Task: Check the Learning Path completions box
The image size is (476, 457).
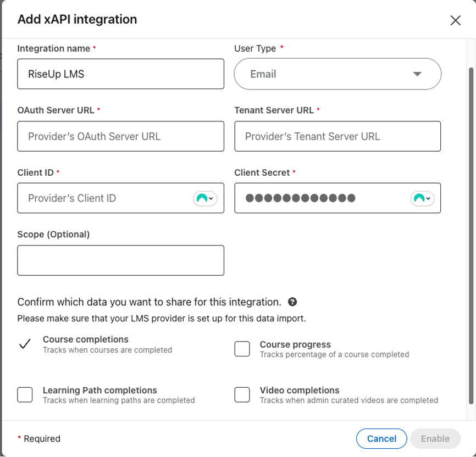Action: (x=24, y=394)
